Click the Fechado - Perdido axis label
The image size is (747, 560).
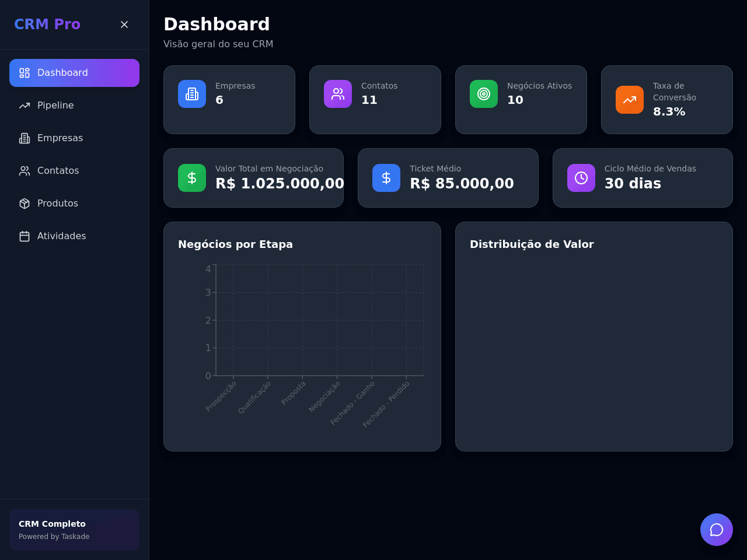click(x=386, y=404)
